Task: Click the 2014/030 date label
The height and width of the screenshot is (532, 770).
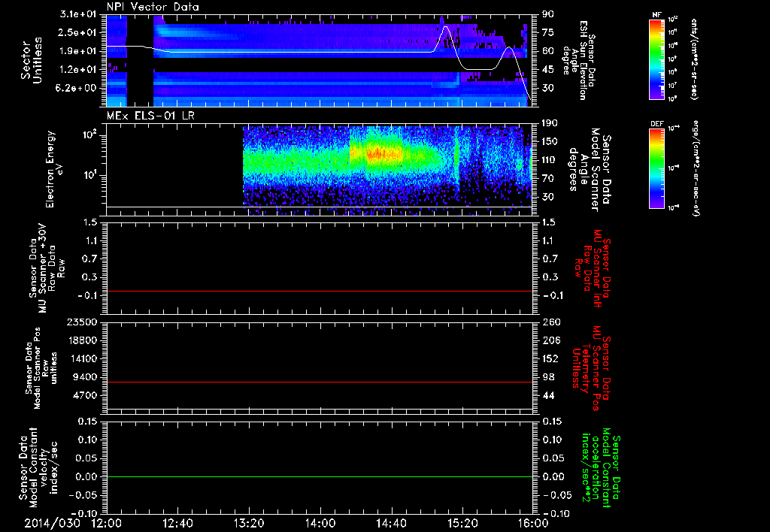Action: (x=52, y=523)
